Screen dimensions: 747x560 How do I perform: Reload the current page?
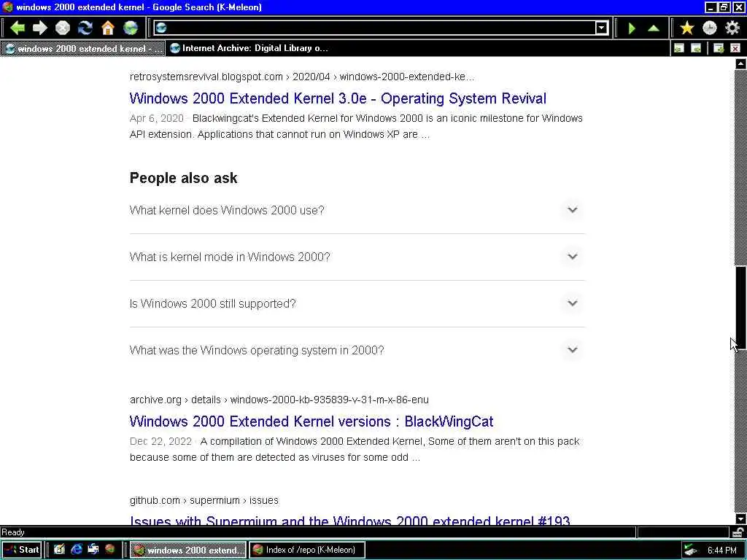(85, 28)
